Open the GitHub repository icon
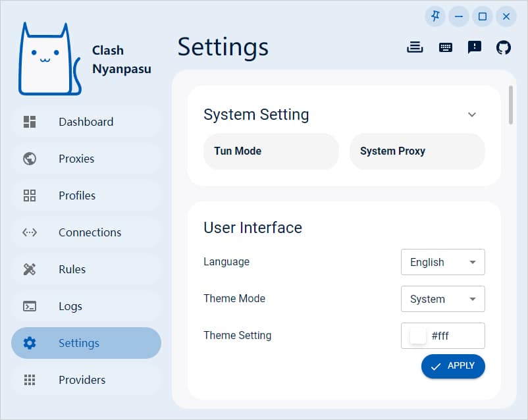Viewport: 528px width, 420px height. 503,47
